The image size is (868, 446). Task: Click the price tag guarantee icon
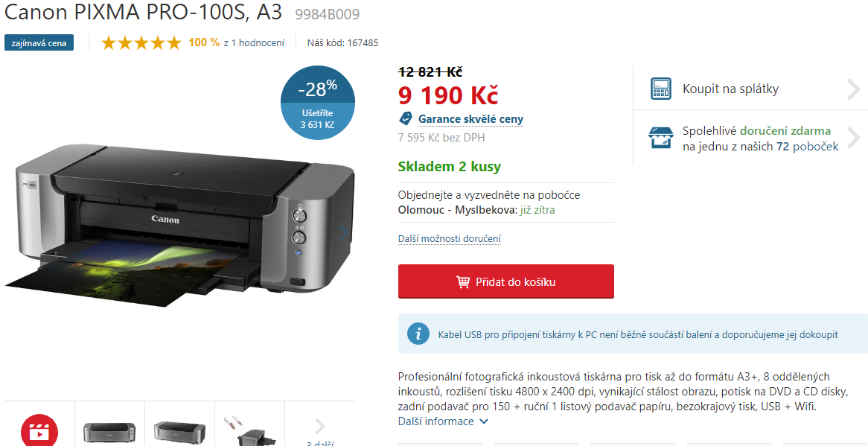click(405, 118)
